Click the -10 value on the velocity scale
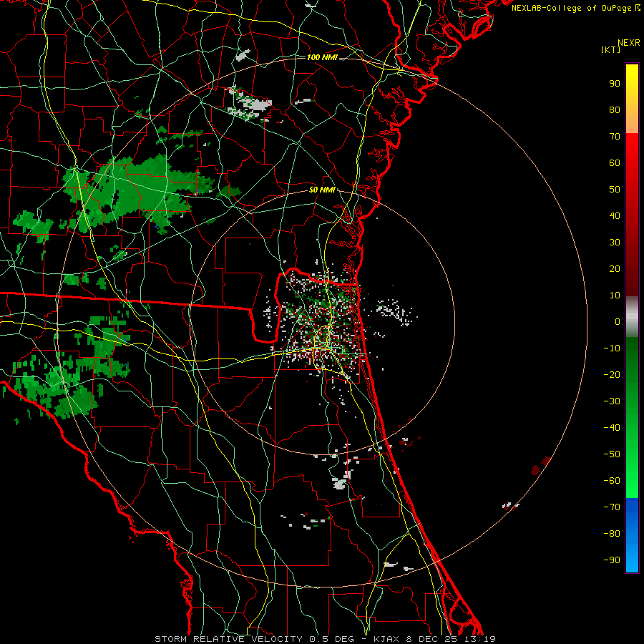Screen dimensions: 644x644 (612, 348)
